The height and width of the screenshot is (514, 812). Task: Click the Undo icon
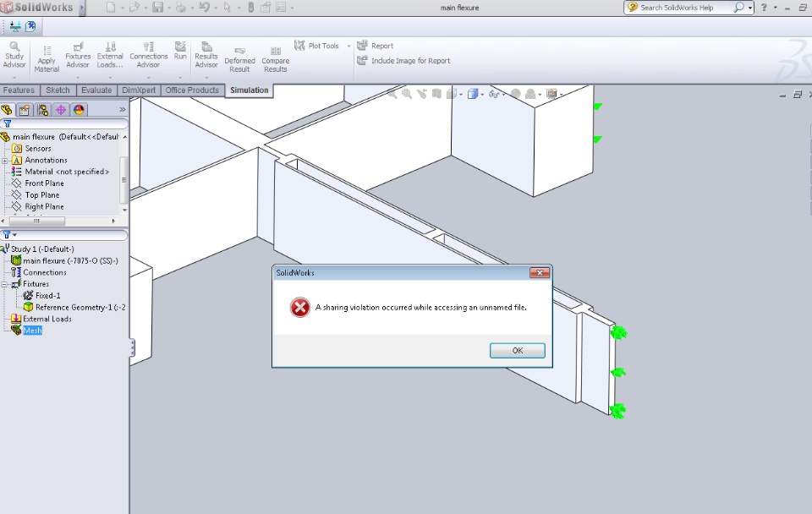point(204,8)
